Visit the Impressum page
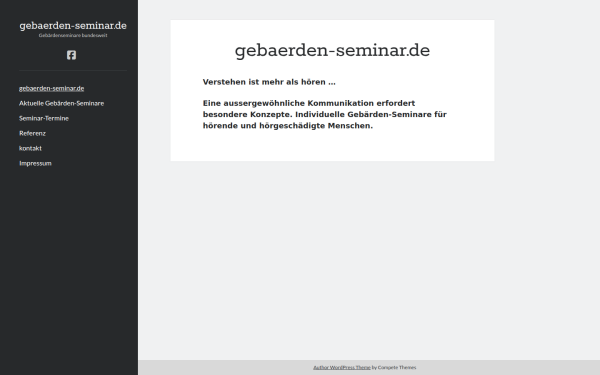600x375 pixels. tap(35, 163)
